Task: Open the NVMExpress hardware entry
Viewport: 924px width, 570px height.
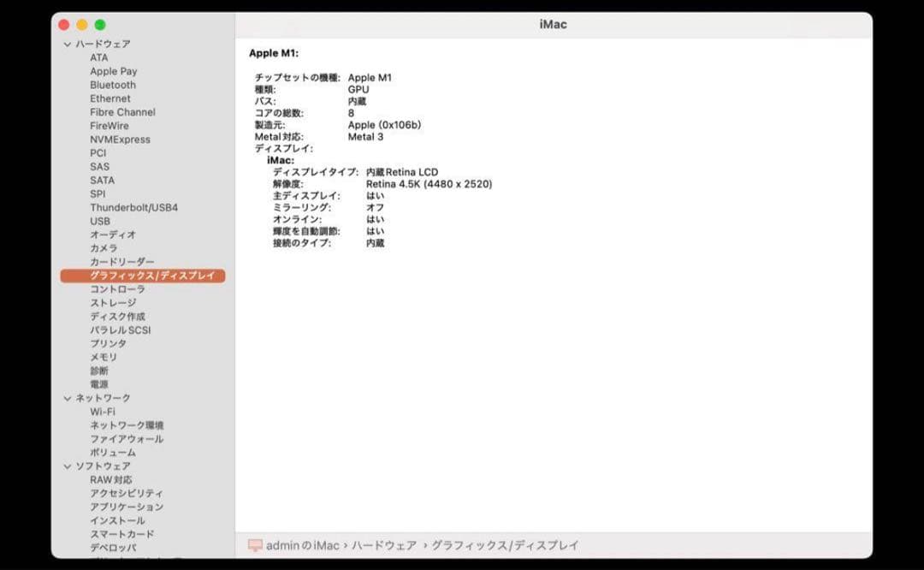Action: click(x=120, y=140)
